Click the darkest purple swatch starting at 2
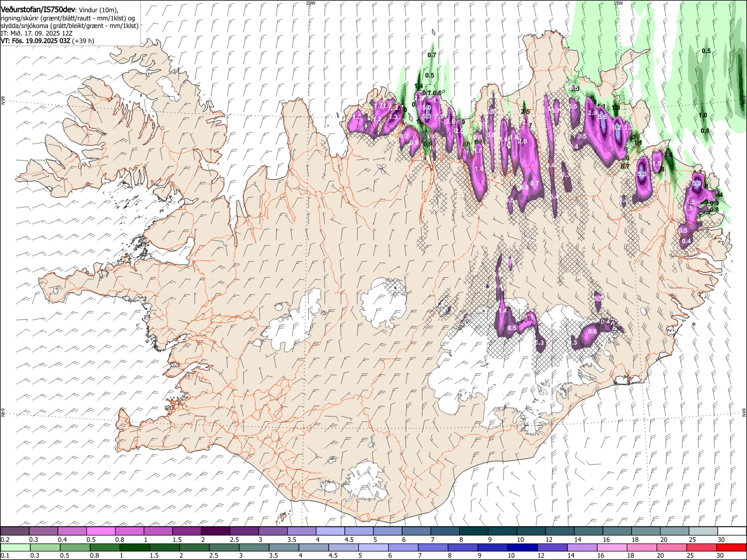The width and height of the screenshot is (747, 560). pyautogui.click(x=215, y=531)
